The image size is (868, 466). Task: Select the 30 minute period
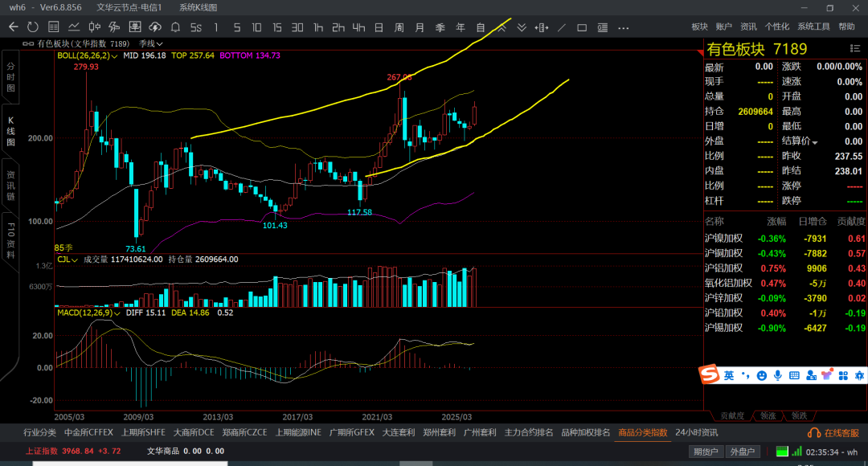(297, 27)
